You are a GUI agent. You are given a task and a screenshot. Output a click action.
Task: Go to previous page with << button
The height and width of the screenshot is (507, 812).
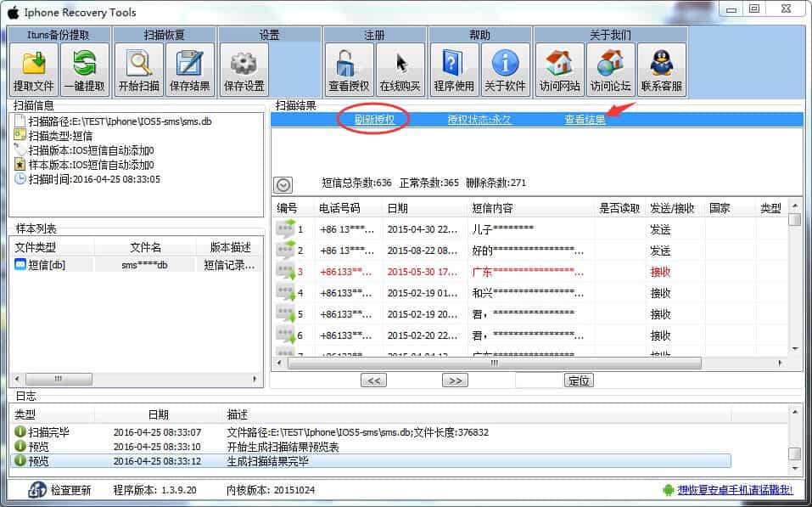(x=373, y=380)
